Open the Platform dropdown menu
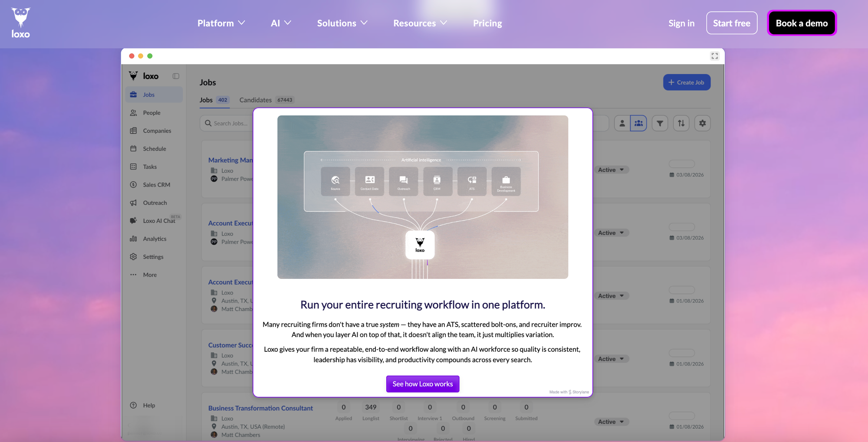868x442 pixels. [x=221, y=23]
